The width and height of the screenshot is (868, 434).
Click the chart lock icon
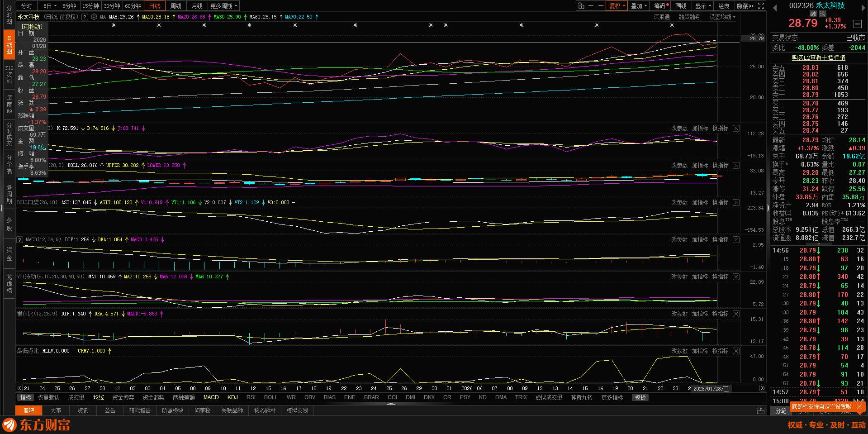tap(581, 6)
